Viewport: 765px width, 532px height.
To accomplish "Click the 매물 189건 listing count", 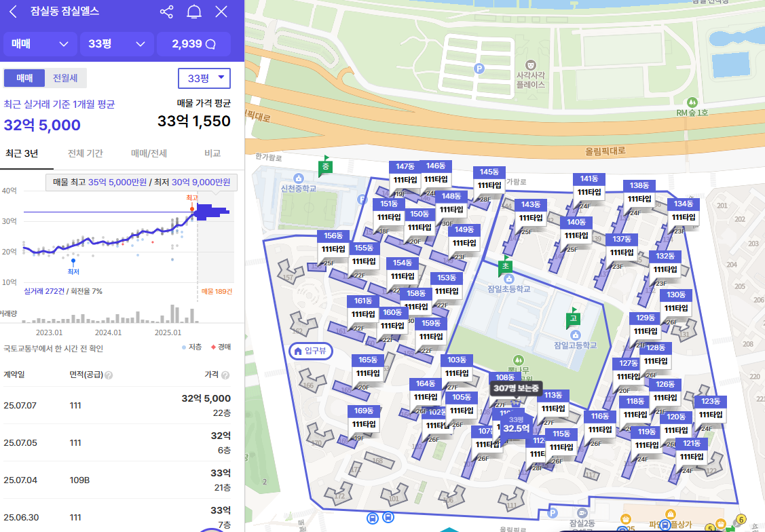I will pos(217,291).
